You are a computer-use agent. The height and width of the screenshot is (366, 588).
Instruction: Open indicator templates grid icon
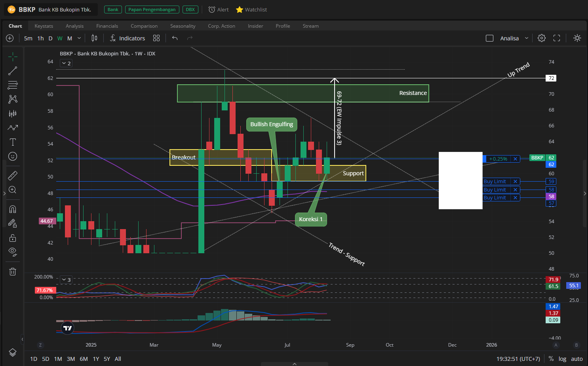[156, 38]
